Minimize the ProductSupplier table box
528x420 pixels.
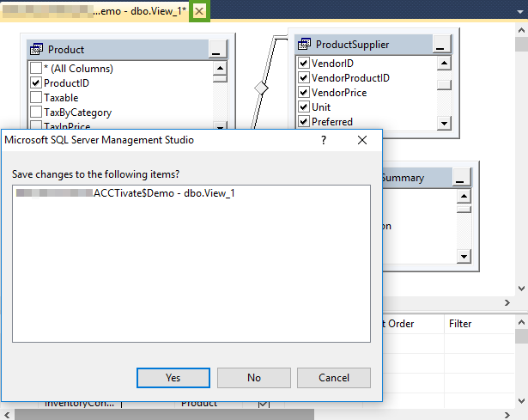coord(440,45)
